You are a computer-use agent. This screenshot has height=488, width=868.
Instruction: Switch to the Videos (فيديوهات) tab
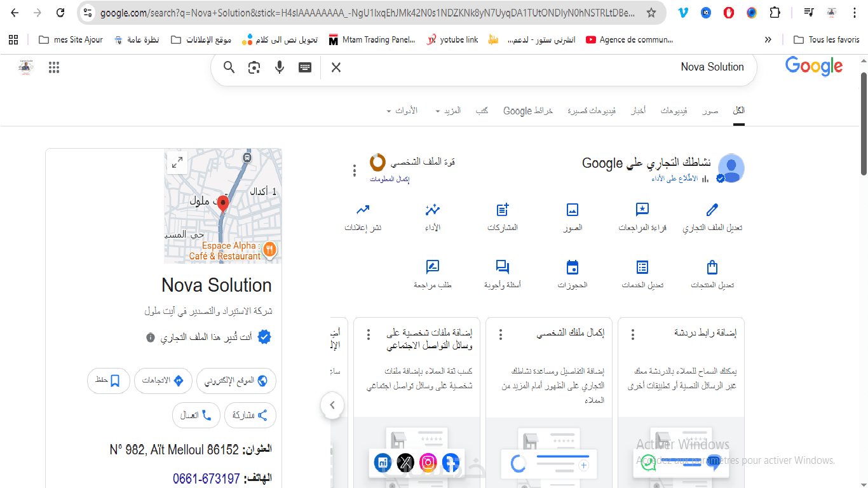[674, 111]
